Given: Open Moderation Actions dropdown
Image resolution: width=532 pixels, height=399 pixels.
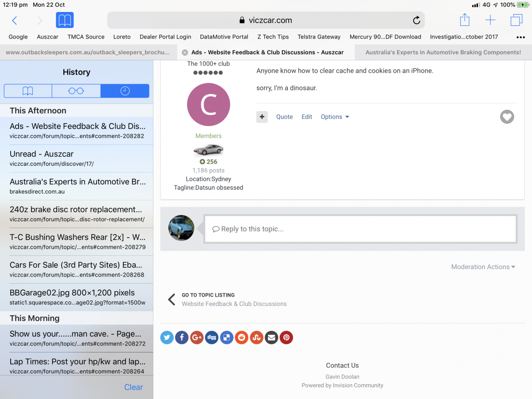Looking at the screenshot, I should click(x=483, y=267).
